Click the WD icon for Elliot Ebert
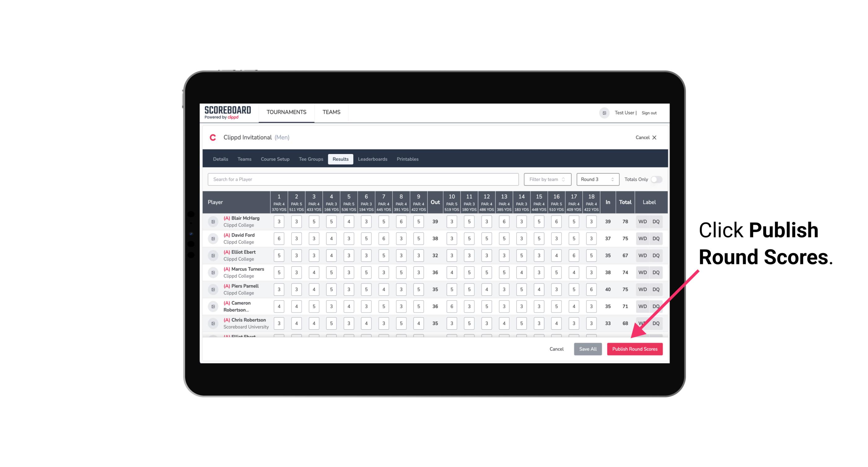Viewport: 868px width, 467px height. [x=643, y=255]
